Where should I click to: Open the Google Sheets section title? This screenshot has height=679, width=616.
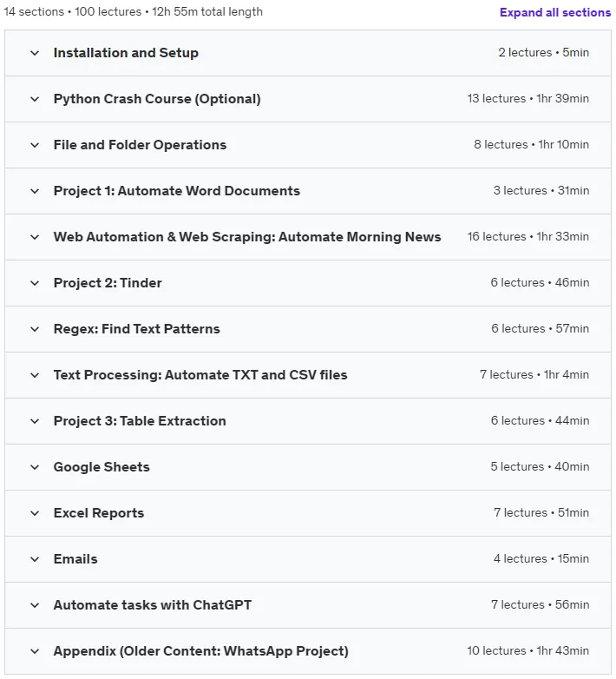pos(102,467)
